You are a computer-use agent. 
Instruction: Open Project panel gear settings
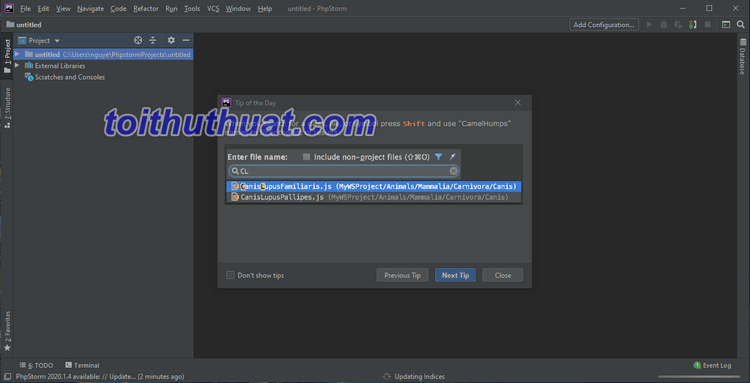click(x=171, y=41)
